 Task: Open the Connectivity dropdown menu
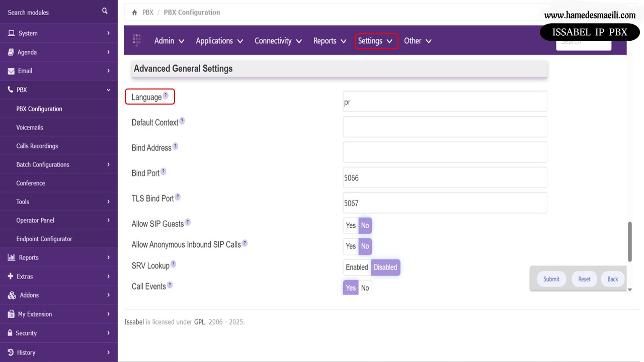pos(278,41)
